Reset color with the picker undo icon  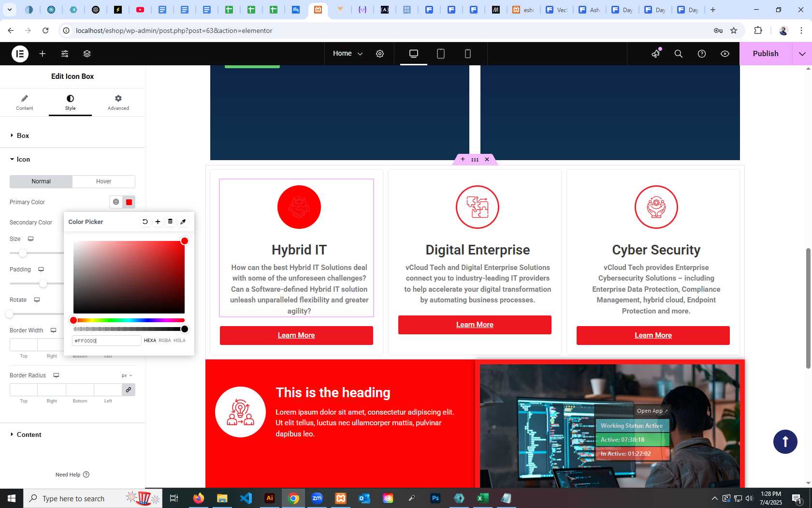click(145, 222)
